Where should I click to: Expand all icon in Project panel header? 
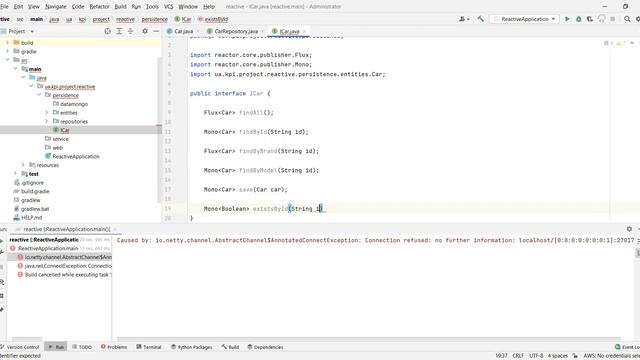click(x=119, y=31)
